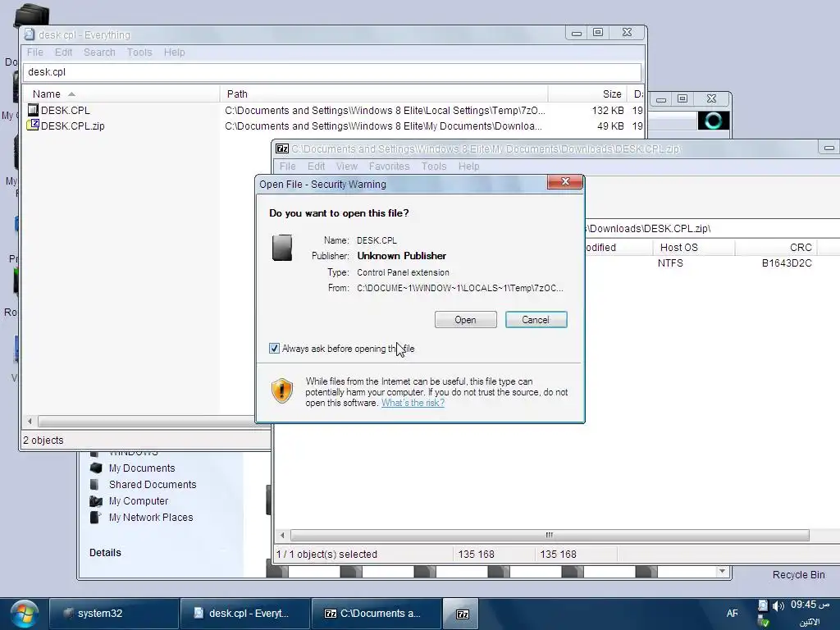Sort by Path column in Everything

(384, 94)
